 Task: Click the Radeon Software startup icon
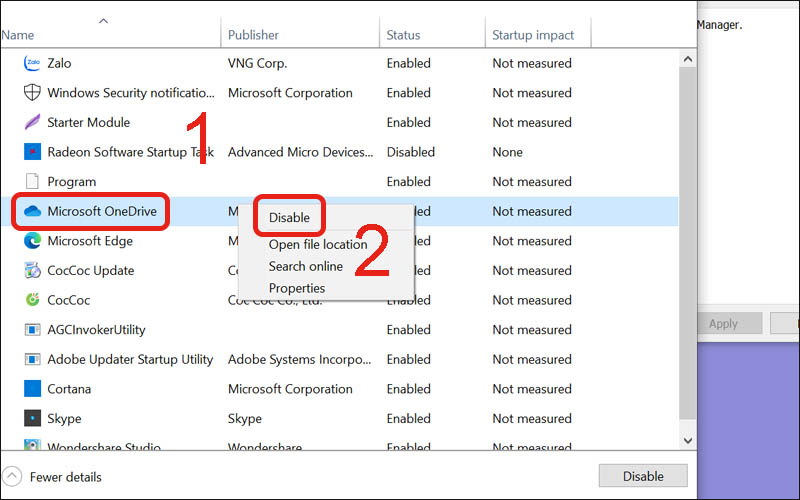pos(32,152)
